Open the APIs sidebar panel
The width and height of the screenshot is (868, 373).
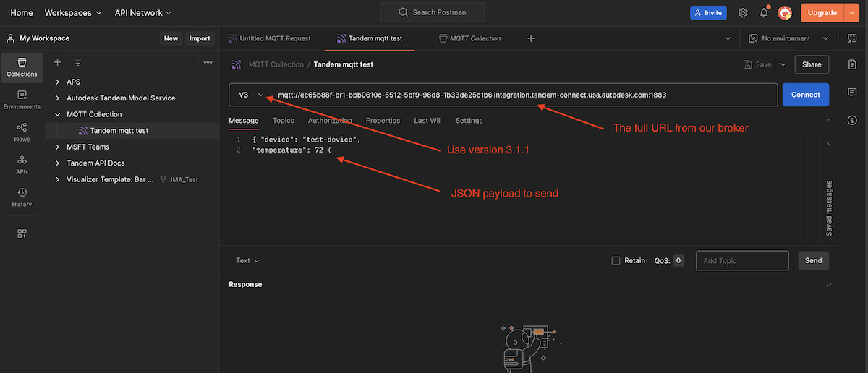(22, 164)
